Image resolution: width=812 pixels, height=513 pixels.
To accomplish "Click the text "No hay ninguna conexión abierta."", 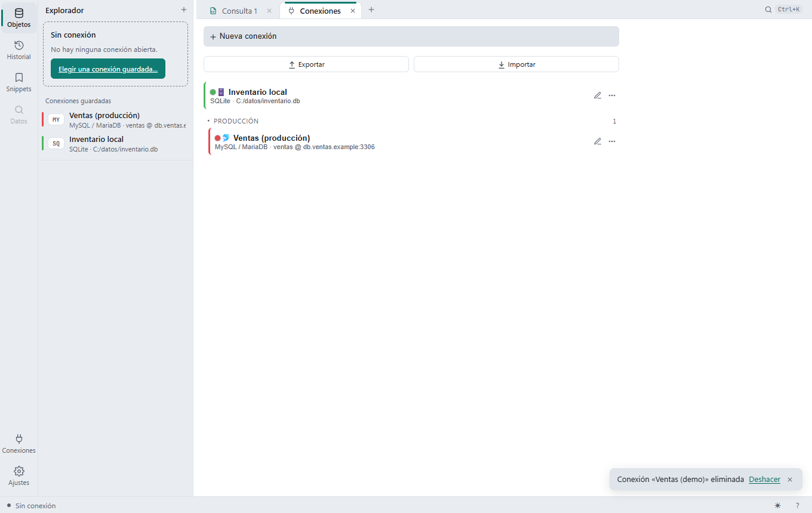I will [104, 50].
